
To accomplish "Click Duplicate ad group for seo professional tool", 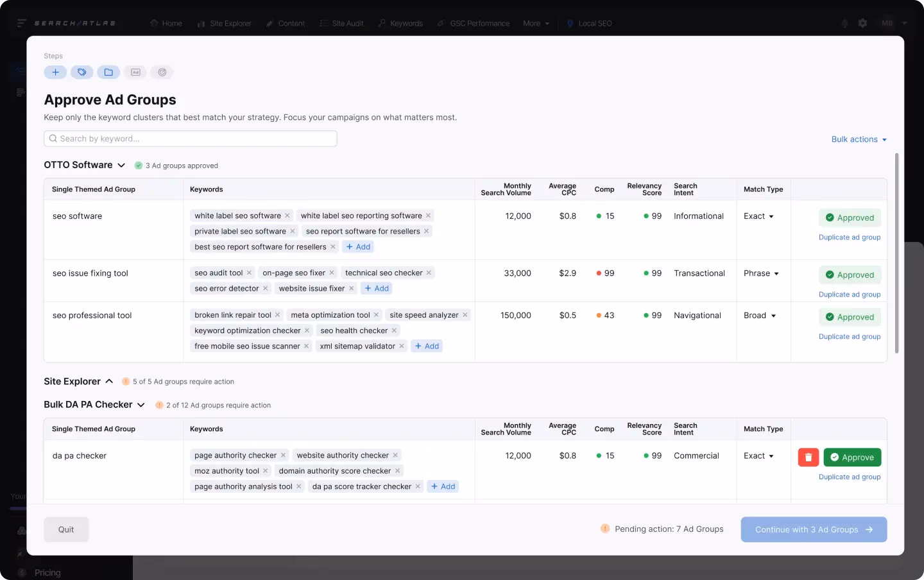I will [x=849, y=337].
